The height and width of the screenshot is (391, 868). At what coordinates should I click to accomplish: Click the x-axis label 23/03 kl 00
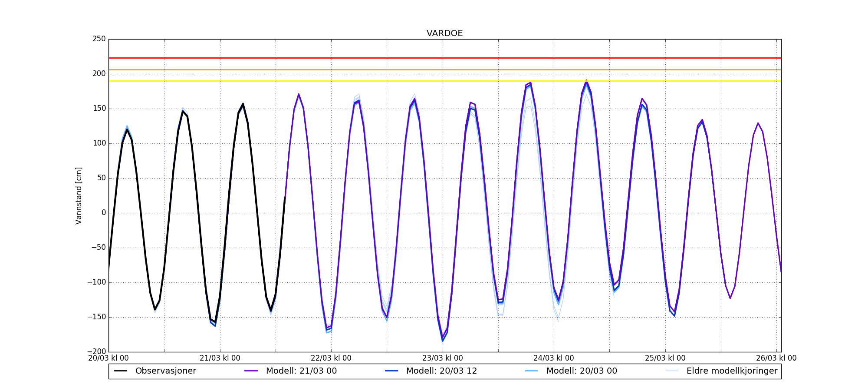[x=443, y=358]
